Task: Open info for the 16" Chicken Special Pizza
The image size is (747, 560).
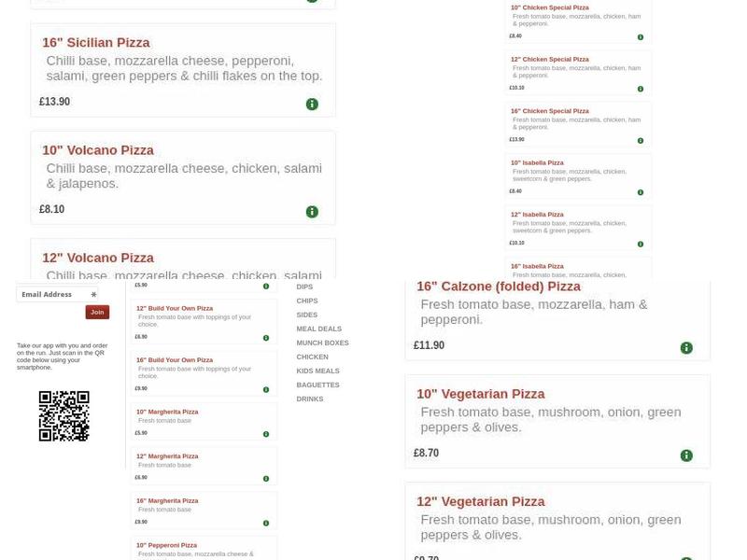Action: coord(640,142)
